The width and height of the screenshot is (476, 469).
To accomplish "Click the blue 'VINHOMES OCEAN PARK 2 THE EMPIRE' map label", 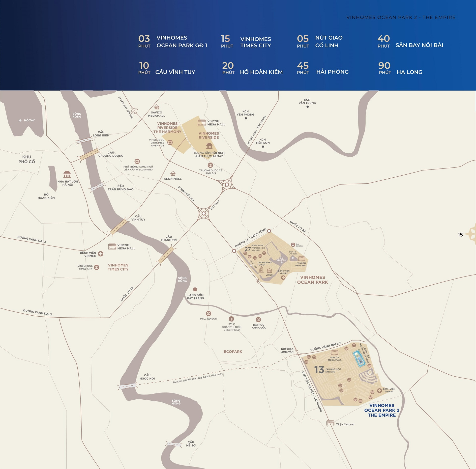I will tap(382, 410).
